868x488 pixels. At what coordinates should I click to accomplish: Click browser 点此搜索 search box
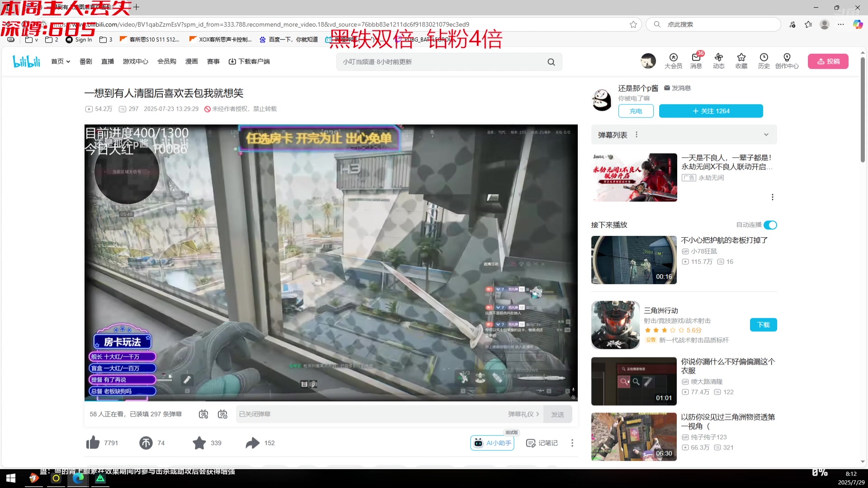pyautogui.click(x=713, y=24)
